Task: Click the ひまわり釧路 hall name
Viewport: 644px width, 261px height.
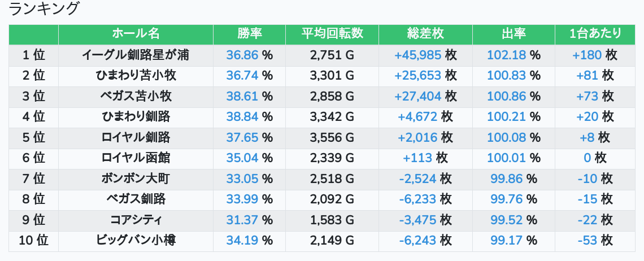Action: (136, 117)
